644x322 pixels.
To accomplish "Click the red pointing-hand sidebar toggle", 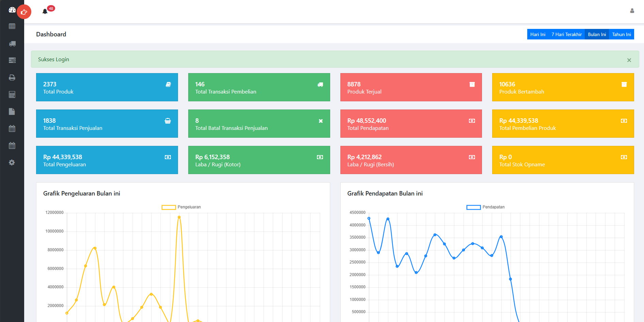I will tap(24, 12).
